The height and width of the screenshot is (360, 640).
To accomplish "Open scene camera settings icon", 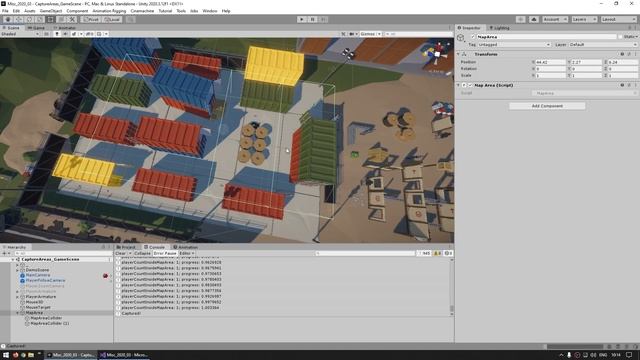I will [353, 34].
